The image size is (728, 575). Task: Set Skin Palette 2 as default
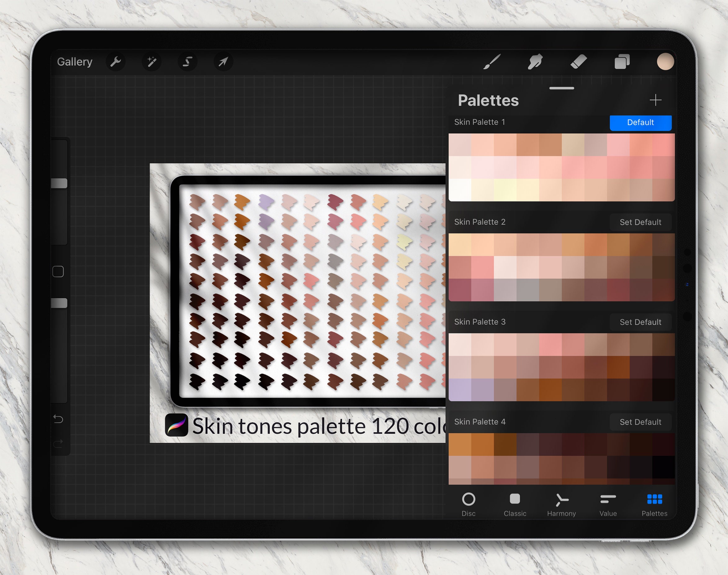(640, 222)
